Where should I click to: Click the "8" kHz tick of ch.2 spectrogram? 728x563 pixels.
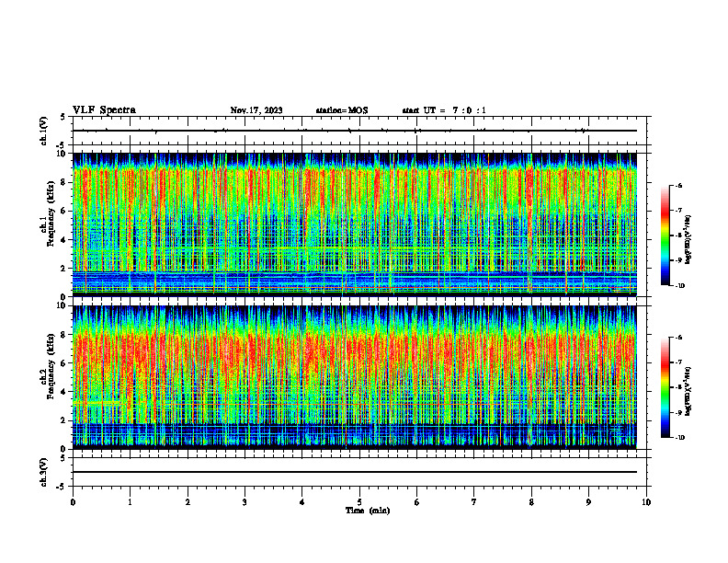64,335
